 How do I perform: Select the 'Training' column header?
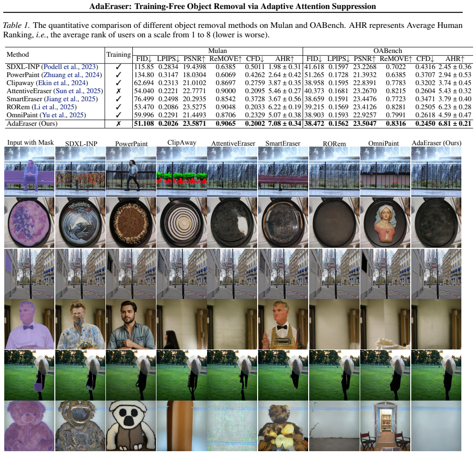pos(118,55)
